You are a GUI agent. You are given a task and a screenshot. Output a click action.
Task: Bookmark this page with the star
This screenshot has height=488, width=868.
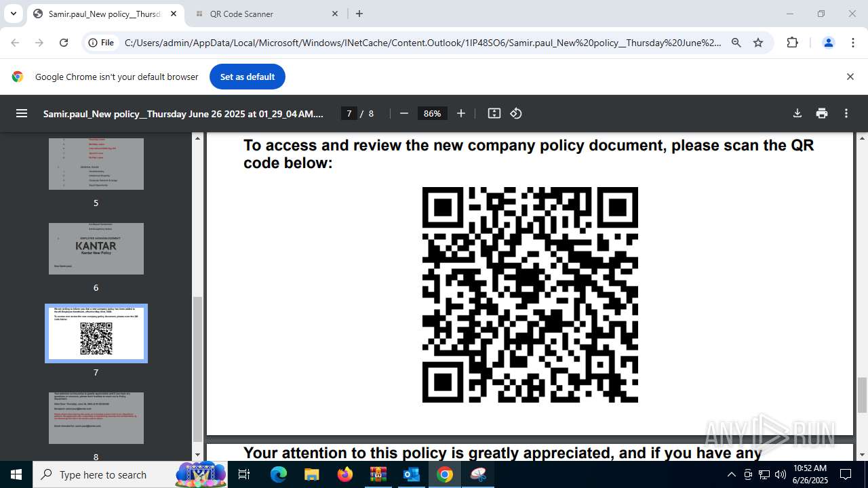pos(758,43)
